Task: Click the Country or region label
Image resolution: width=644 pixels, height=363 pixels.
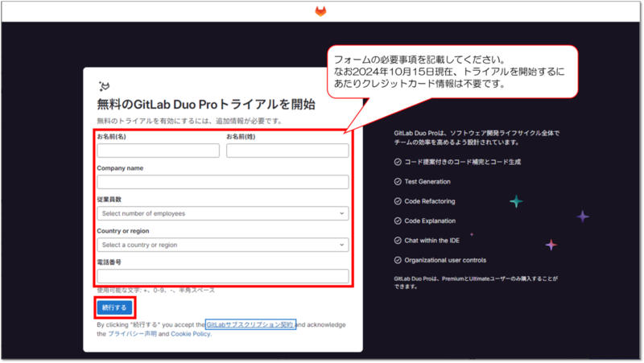Action: coord(123,231)
